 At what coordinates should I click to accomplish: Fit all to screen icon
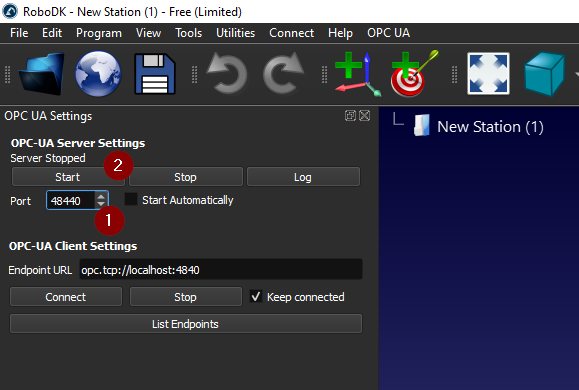pyautogui.click(x=489, y=73)
